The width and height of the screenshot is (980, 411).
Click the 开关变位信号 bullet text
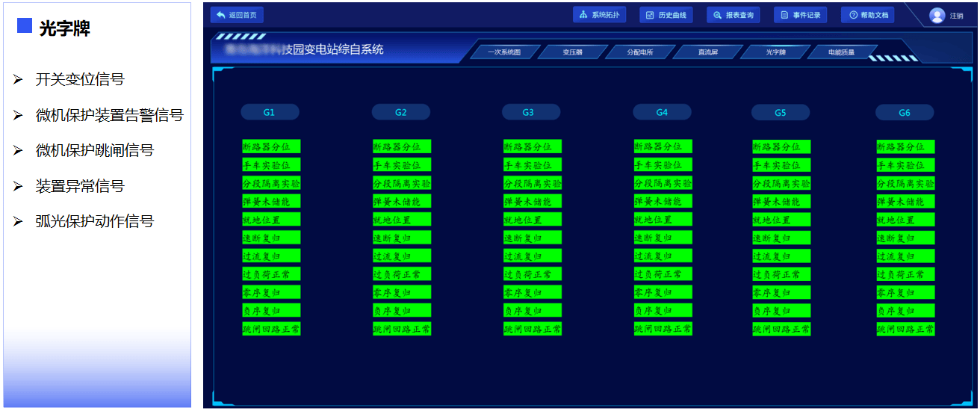[80, 80]
